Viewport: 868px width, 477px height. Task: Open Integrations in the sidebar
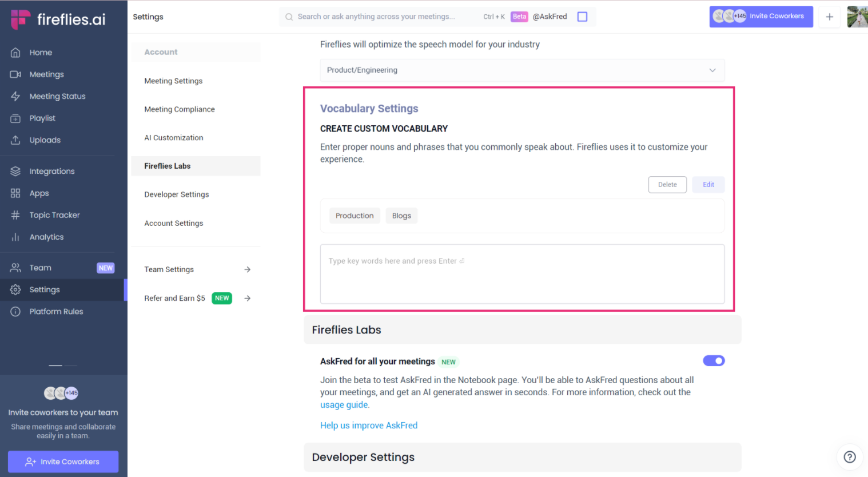pos(52,171)
